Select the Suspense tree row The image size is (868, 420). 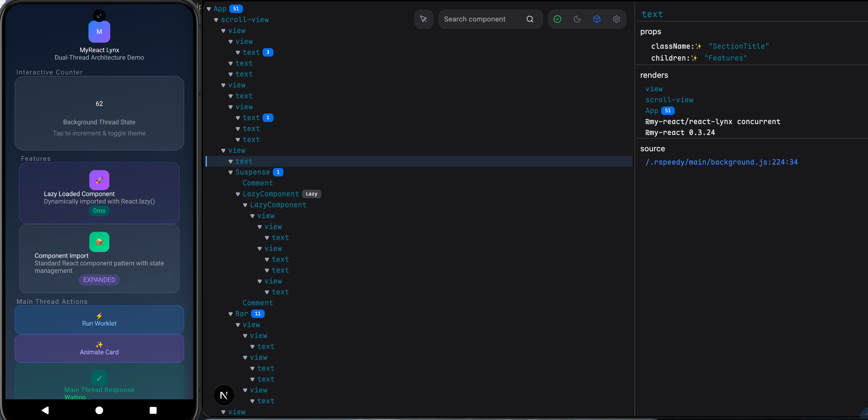419,172
